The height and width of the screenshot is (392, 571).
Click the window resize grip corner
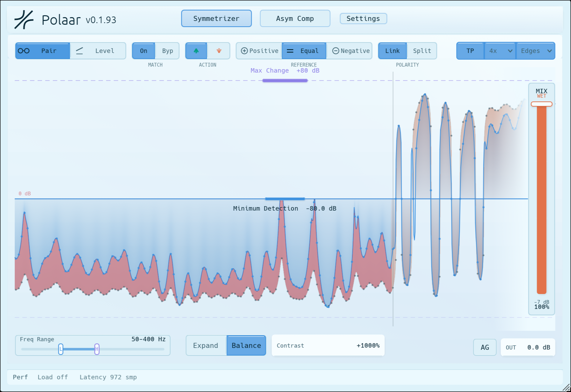(566, 387)
